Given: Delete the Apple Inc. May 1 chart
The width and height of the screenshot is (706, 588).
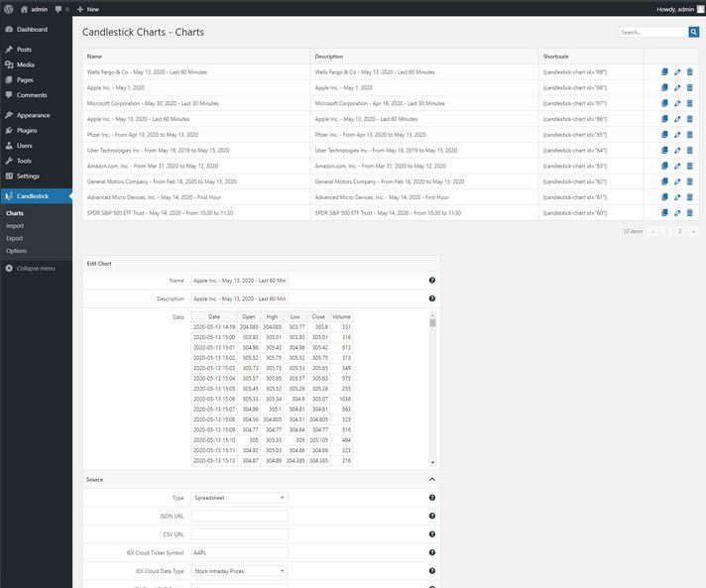Looking at the screenshot, I should pos(690,88).
